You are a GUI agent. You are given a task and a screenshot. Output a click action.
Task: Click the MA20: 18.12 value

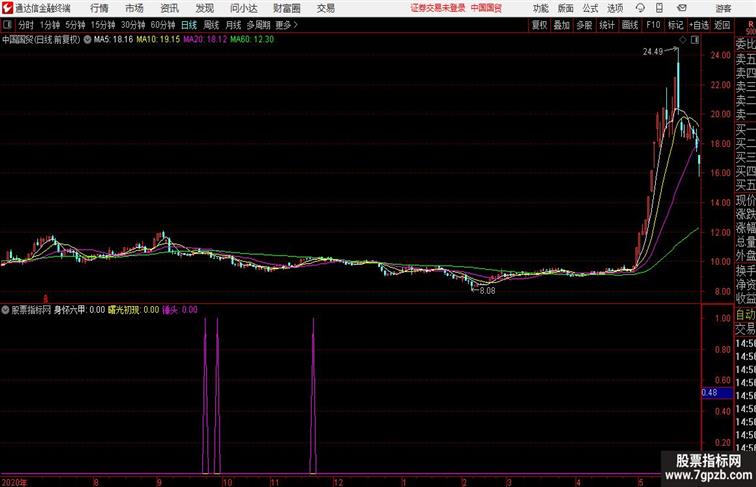(205, 40)
